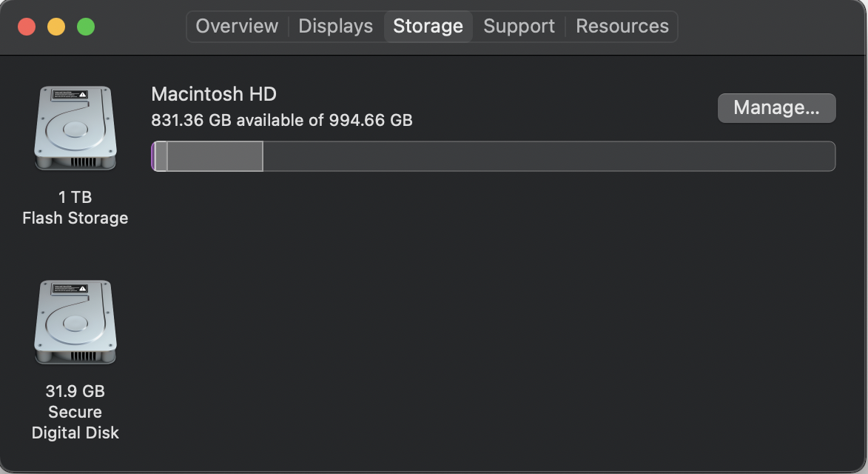
Task: Click the small light-gray storage bar segment
Action: tap(161, 156)
